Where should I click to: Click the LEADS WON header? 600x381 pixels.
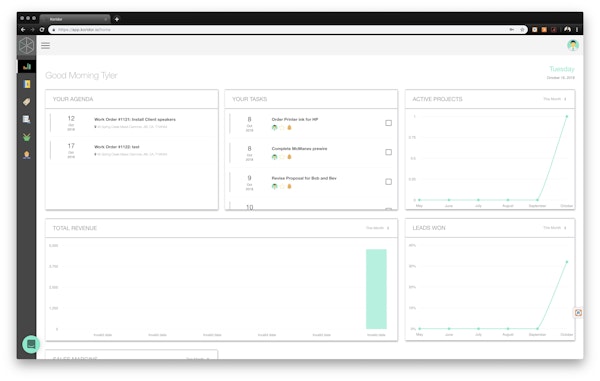(429, 228)
